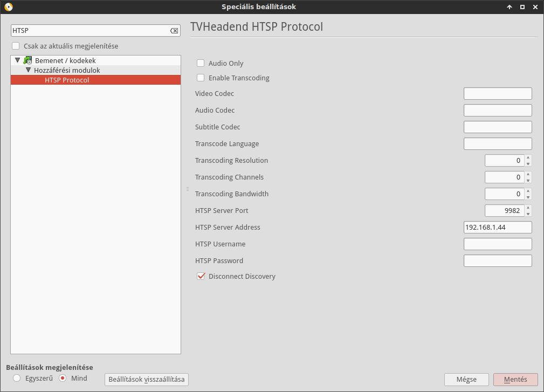Click the panel splitter handle
The width and height of the screenshot is (544, 392).
tap(187, 189)
